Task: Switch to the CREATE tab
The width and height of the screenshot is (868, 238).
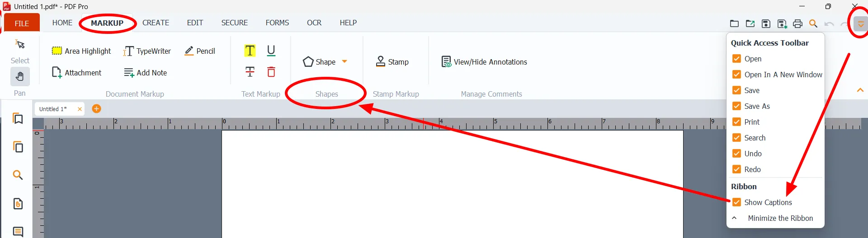Action: tap(156, 23)
